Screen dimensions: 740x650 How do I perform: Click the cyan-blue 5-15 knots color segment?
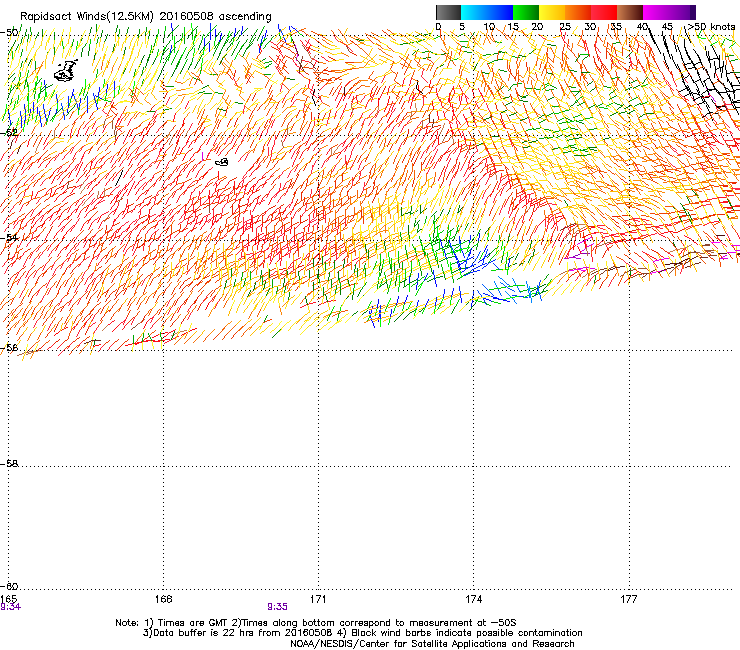[x=487, y=12]
